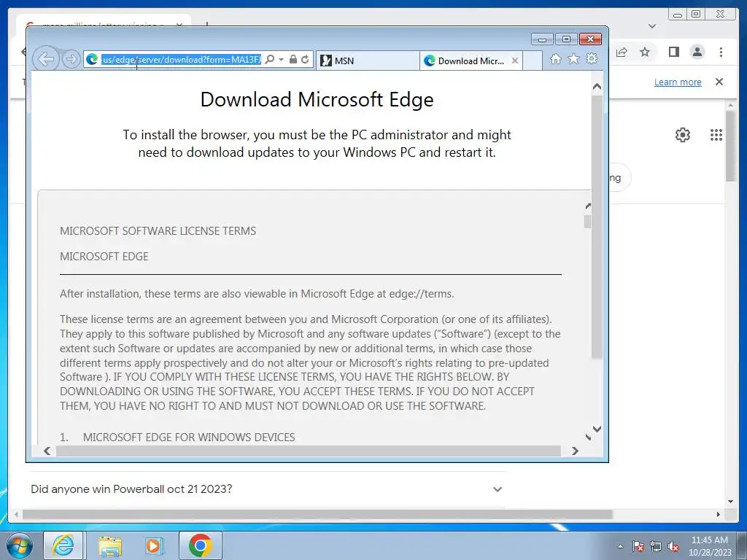Open Chrome from the taskbar
Viewport: 747px width, 560px height.
201,545
